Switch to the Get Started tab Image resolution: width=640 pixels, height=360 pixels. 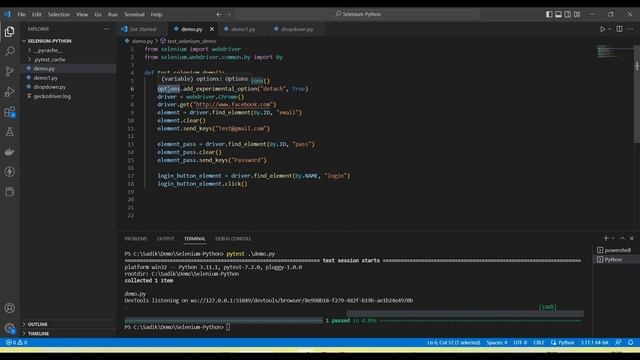pos(143,29)
